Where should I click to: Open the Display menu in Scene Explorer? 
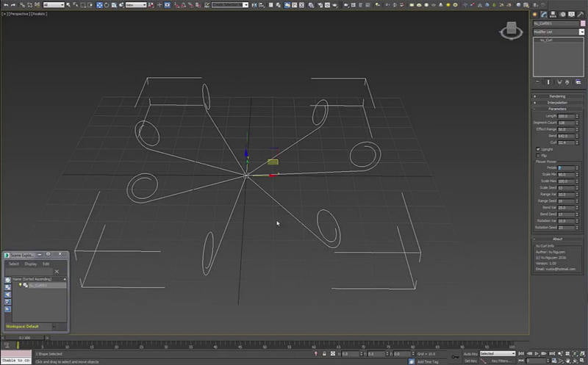(x=31, y=264)
